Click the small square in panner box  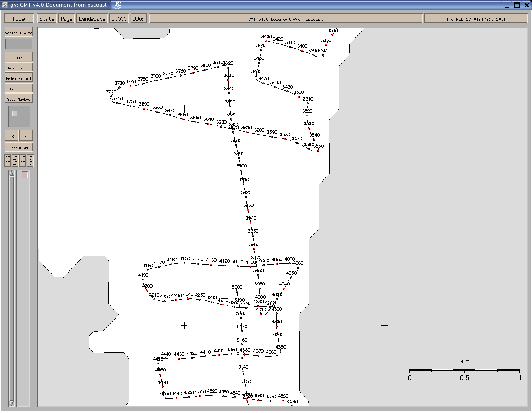coord(15,113)
